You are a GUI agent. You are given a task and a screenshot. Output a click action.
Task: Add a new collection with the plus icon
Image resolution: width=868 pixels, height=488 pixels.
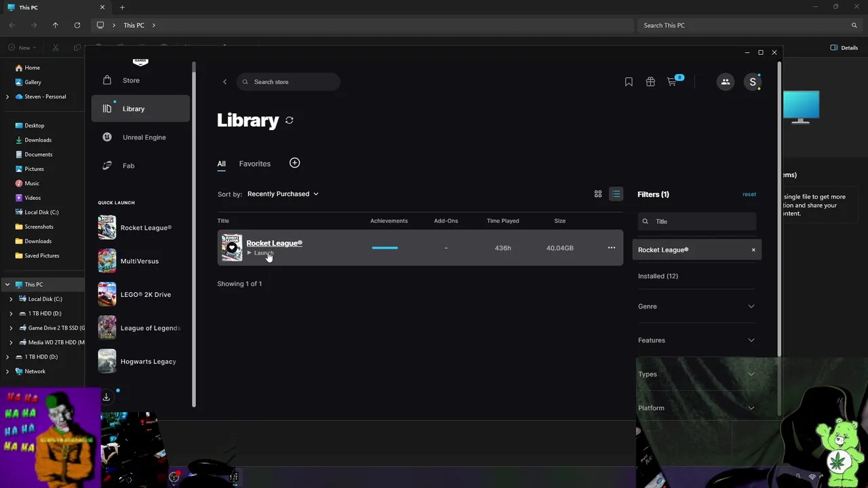pyautogui.click(x=294, y=163)
